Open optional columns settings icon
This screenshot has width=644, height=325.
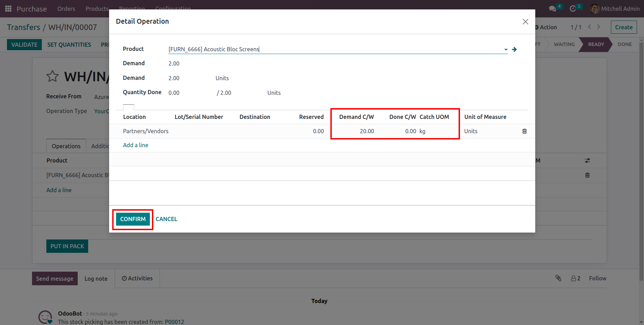click(588, 160)
